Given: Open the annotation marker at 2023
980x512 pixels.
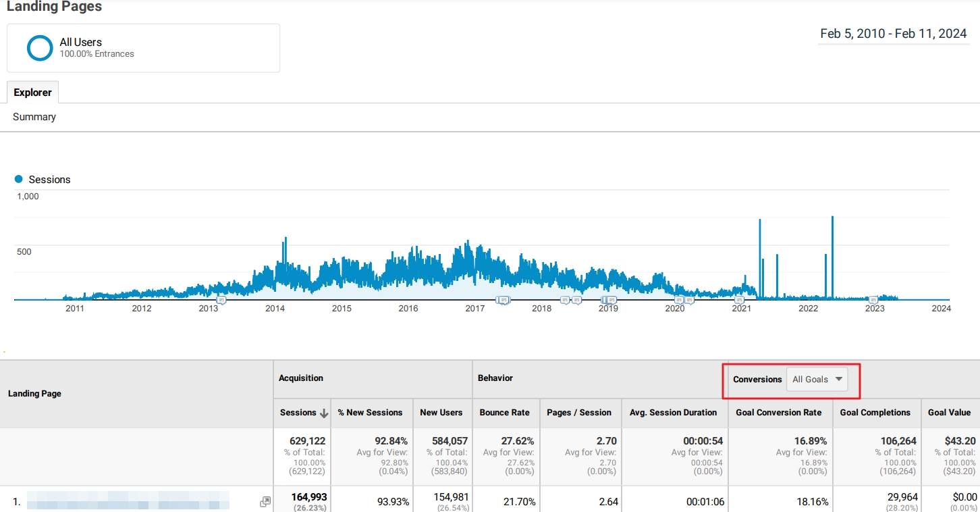Looking at the screenshot, I should pyautogui.click(x=873, y=300).
